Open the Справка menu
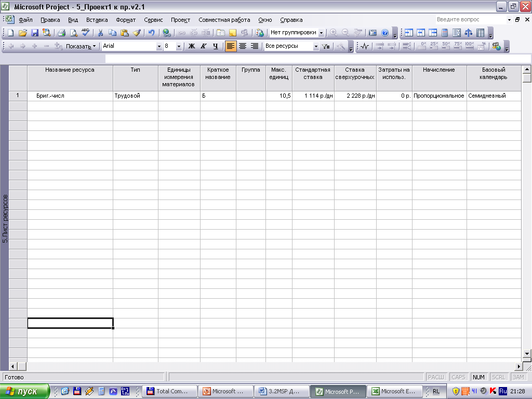The image size is (532, 399). 291,20
